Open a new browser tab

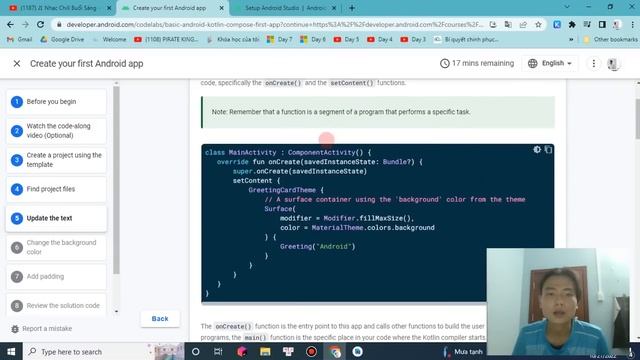click(352, 8)
